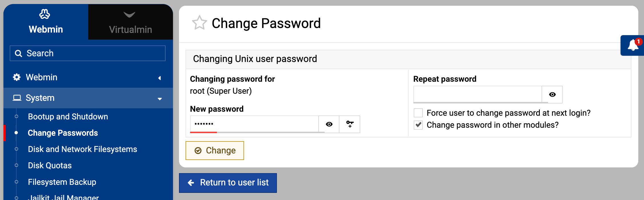Open Bootup and Shutdown
This screenshot has width=644, height=200.
(x=68, y=117)
